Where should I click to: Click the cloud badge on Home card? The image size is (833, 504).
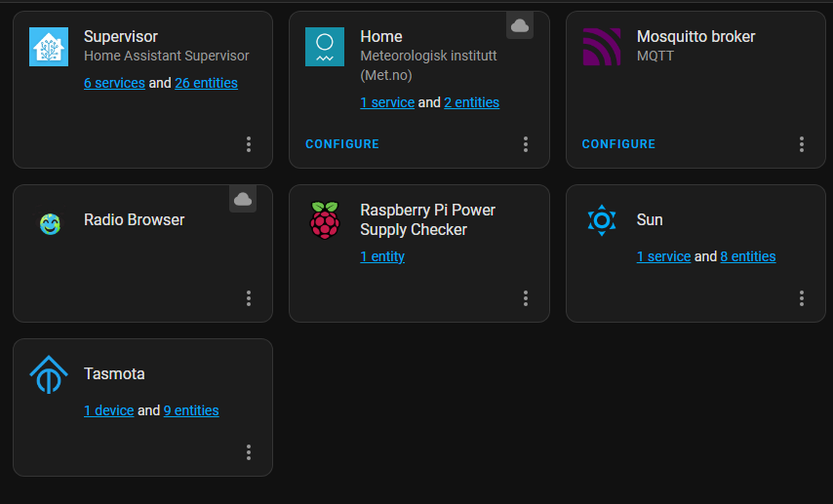(520, 25)
